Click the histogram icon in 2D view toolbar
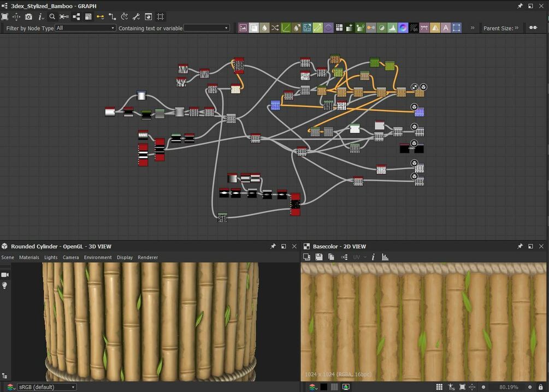Screen dimensions: 549x392 click(x=385, y=257)
